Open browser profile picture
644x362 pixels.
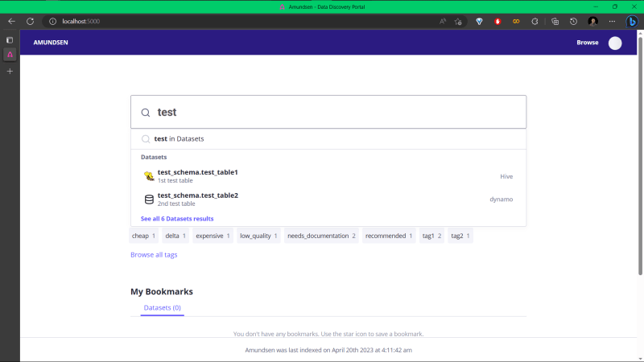pos(592,22)
